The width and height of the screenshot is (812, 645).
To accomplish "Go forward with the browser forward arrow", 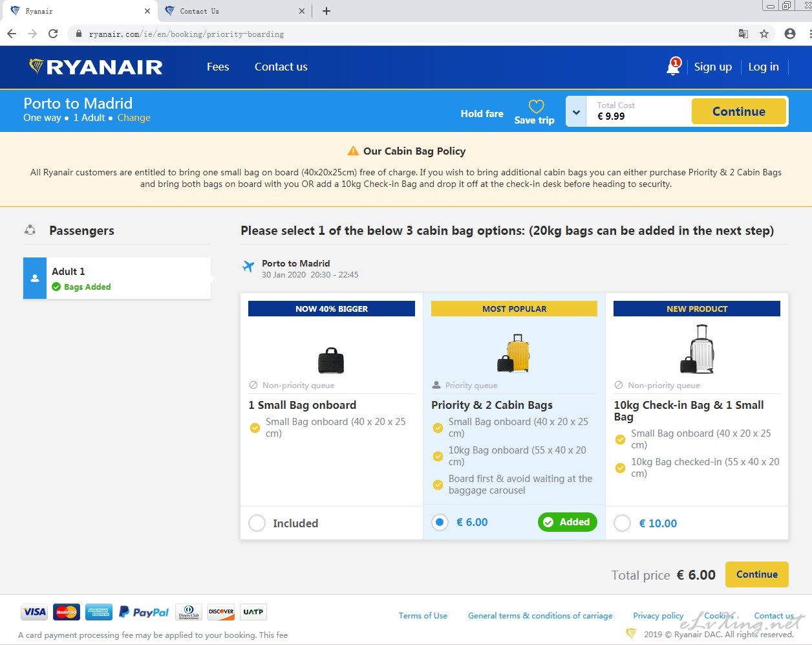I will point(32,34).
